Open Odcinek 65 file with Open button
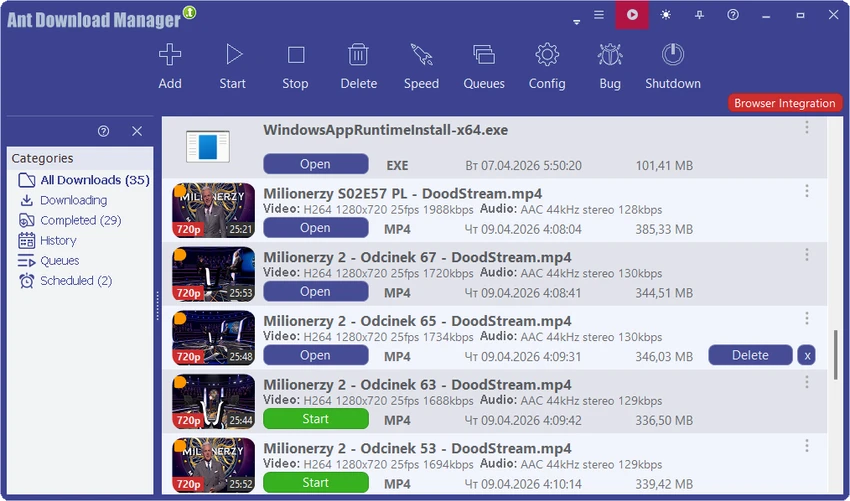The height and width of the screenshot is (501, 850). [x=315, y=355]
